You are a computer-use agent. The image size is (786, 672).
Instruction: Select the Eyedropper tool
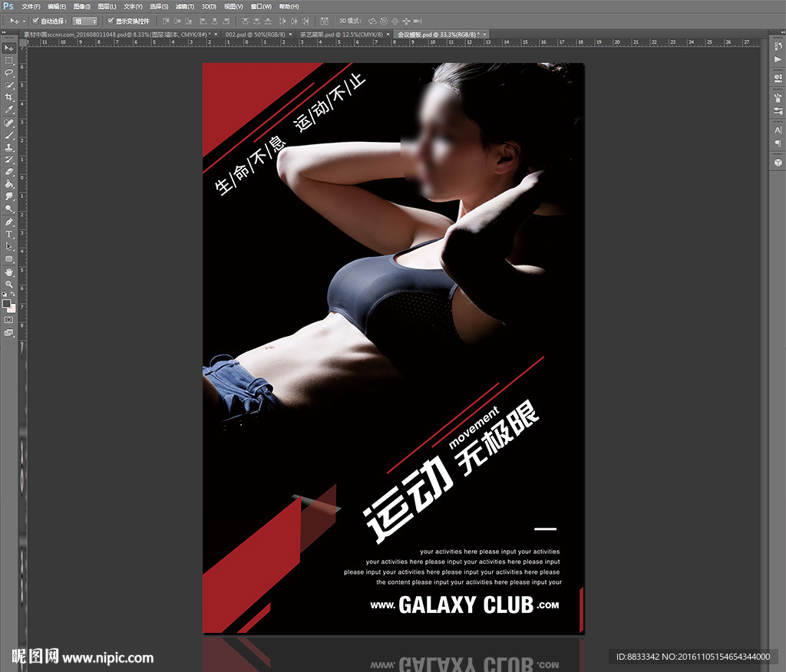[x=9, y=110]
